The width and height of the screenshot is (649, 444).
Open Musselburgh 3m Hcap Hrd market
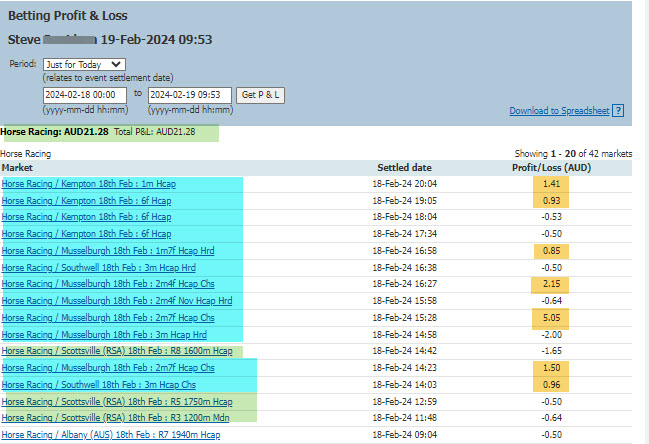pyautogui.click(x=104, y=334)
